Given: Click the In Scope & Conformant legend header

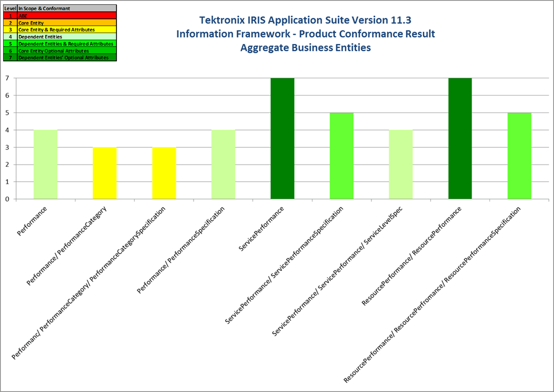Looking at the screenshot, I should [67, 8].
